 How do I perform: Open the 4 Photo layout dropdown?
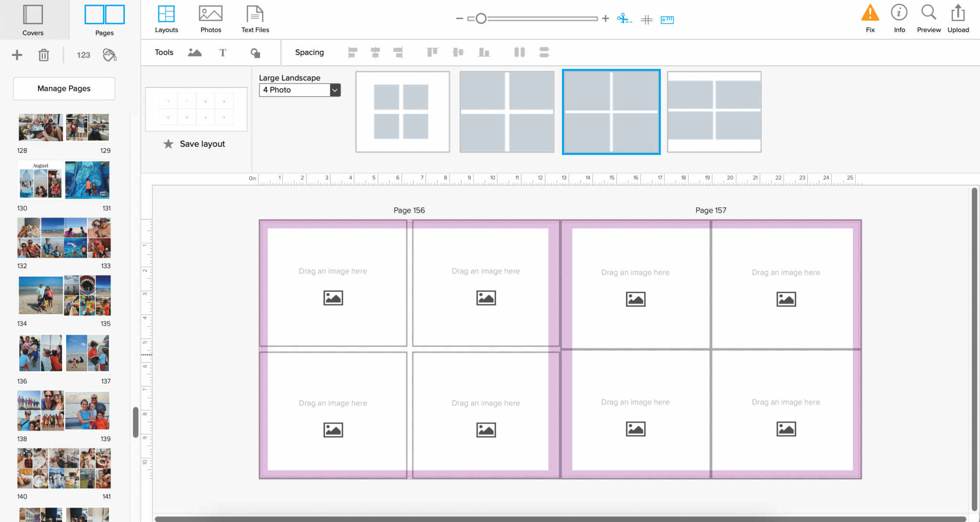pyautogui.click(x=295, y=90)
